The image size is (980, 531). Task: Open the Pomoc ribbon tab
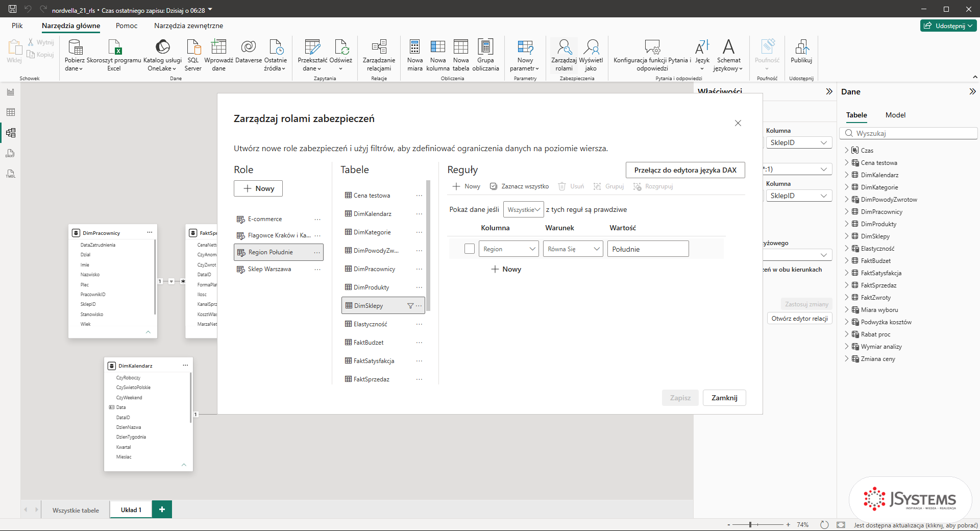[127, 26]
